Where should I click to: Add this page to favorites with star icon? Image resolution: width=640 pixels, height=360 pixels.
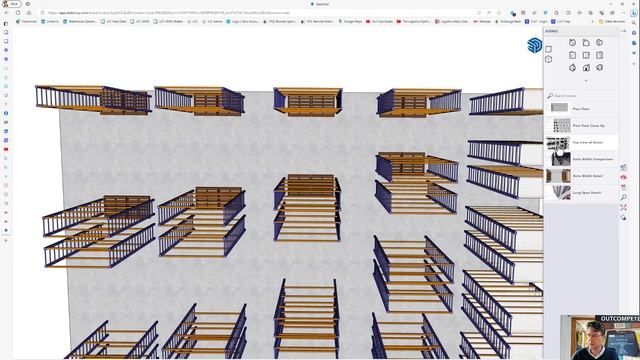tap(499, 13)
